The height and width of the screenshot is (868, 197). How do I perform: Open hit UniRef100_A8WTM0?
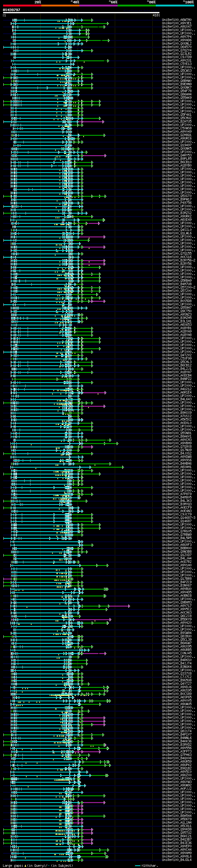point(177,20)
